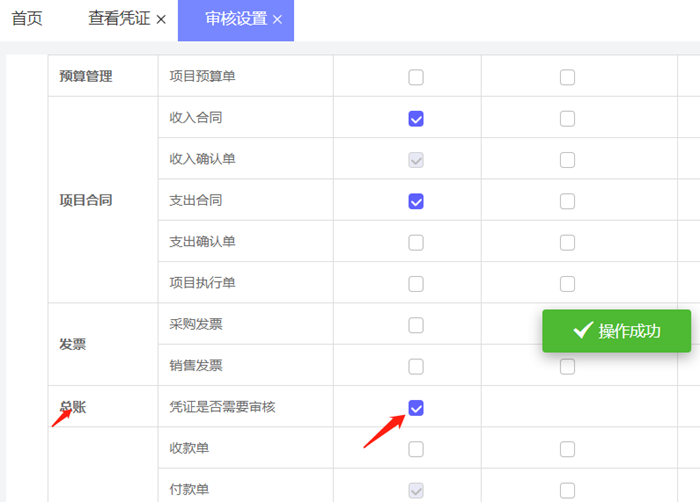Close the 查看凭证 tab

point(161,20)
